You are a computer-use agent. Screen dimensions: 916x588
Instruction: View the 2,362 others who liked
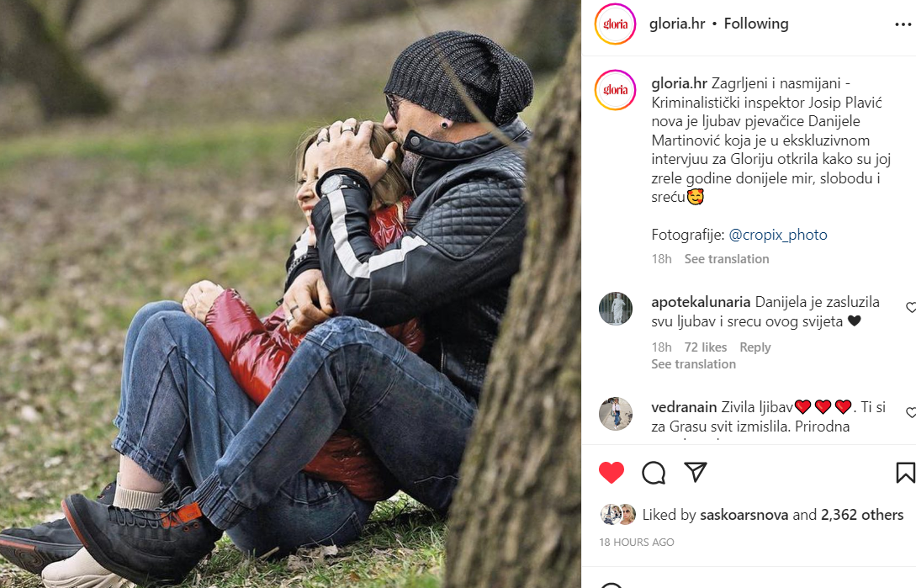861,515
